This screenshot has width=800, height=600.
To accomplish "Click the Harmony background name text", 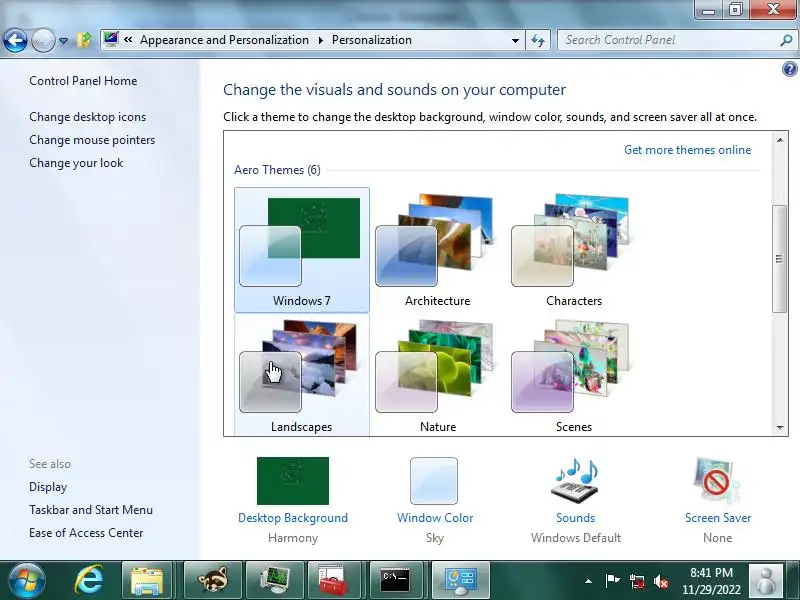I will click(293, 538).
